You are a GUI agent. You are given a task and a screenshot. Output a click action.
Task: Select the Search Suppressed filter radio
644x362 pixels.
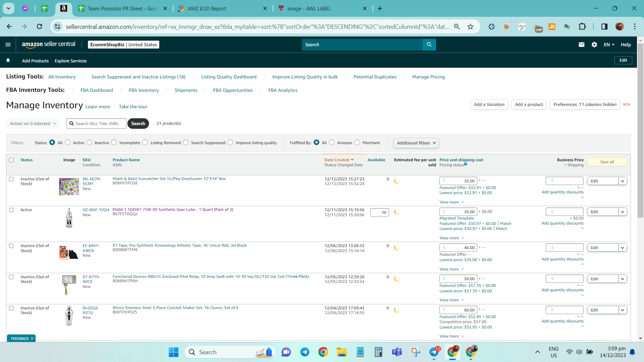(x=186, y=142)
